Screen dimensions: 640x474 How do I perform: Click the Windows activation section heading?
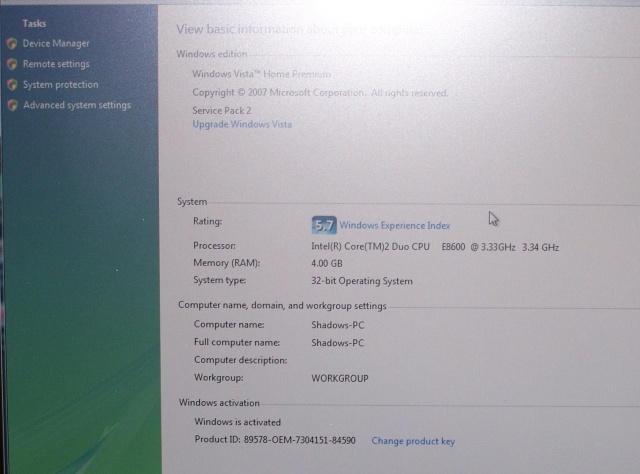219,403
